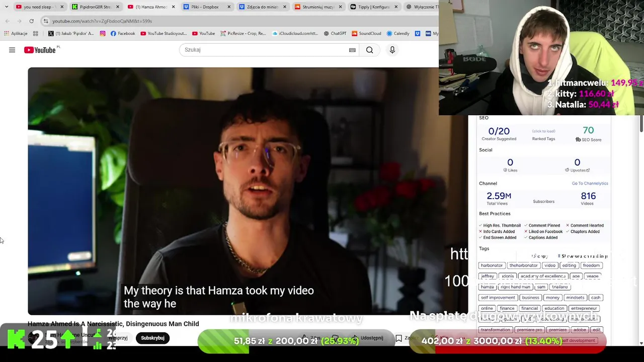Select the 'video' tag
The height and width of the screenshot is (362, 644).
[x=550, y=265]
